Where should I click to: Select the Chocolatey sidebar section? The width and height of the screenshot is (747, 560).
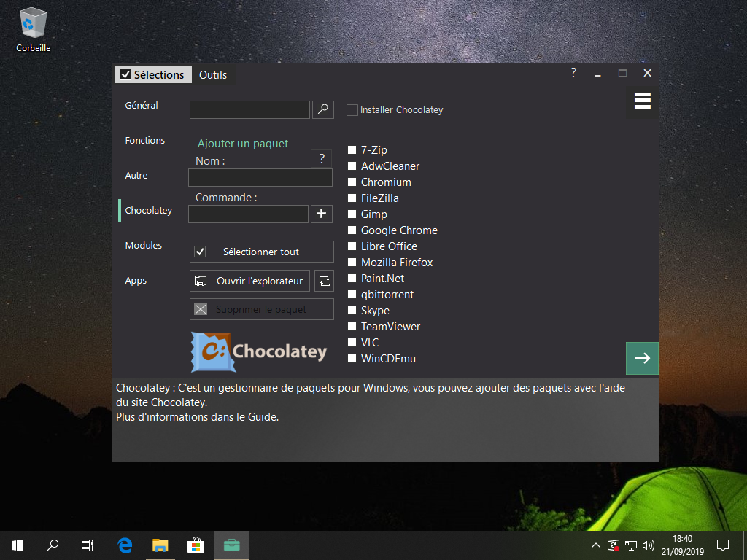tap(149, 211)
